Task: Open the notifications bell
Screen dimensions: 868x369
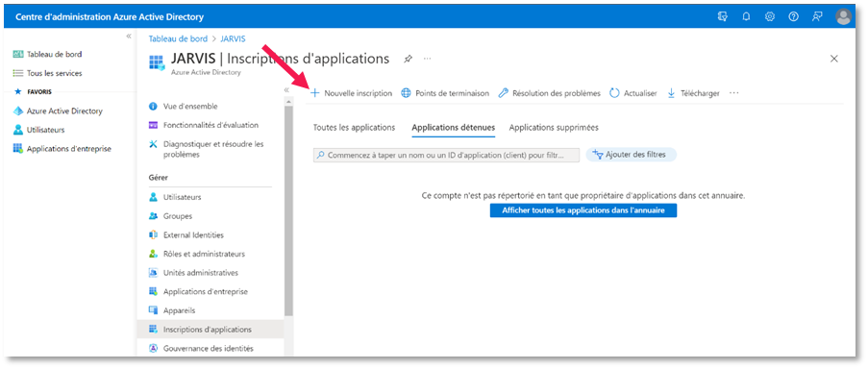Action: (746, 16)
